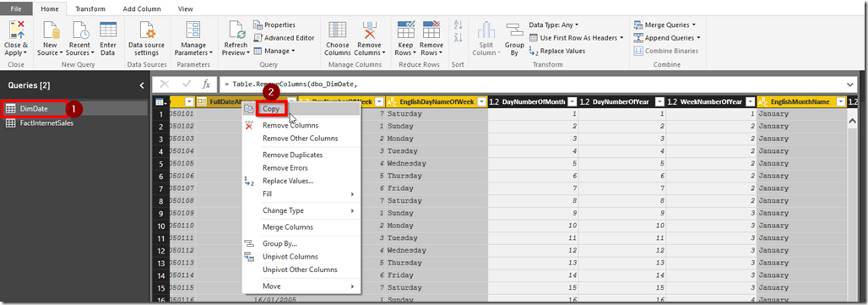Open the Data Type: Any dropdown
This screenshot has height=305, width=868.
tap(554, 25)
